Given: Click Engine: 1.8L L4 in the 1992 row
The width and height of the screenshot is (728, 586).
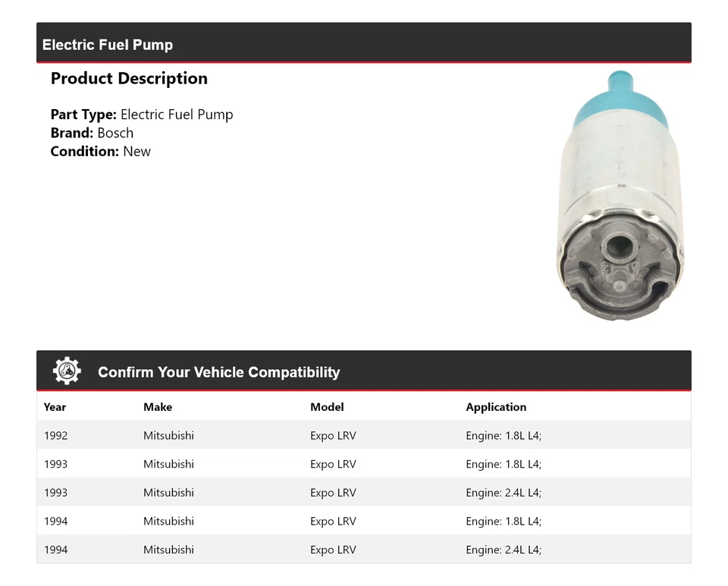Looking at the screenshot, I should tap(504, 436).
